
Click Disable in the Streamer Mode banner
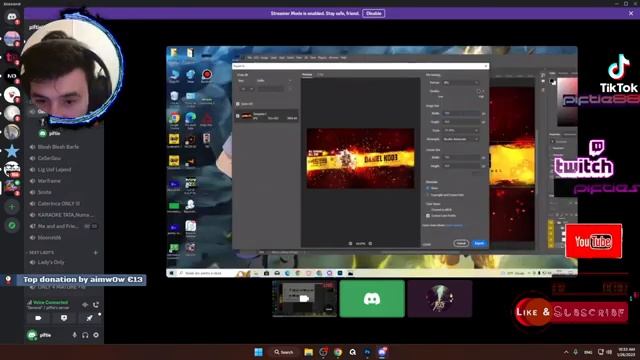pos(373,13)
